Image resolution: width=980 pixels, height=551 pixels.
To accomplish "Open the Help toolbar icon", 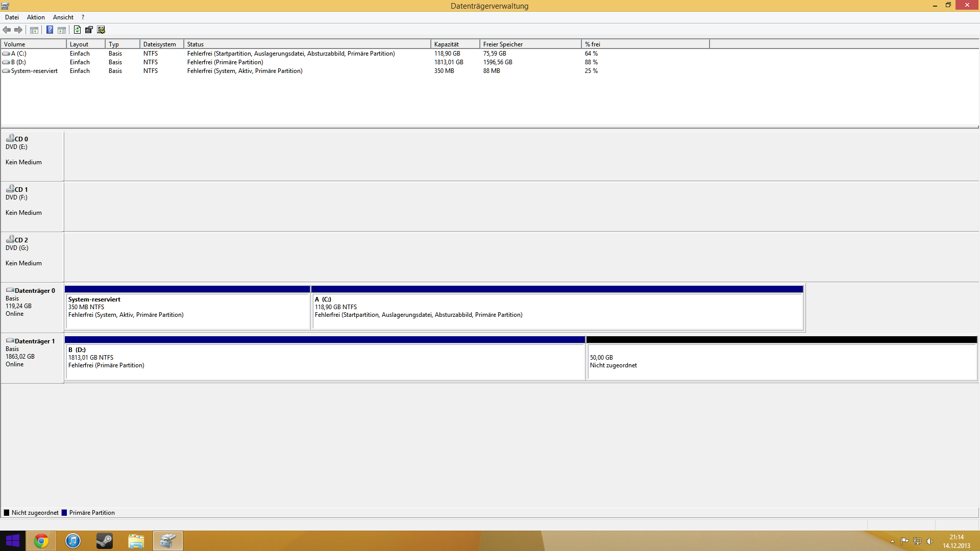I will point(50,30).
